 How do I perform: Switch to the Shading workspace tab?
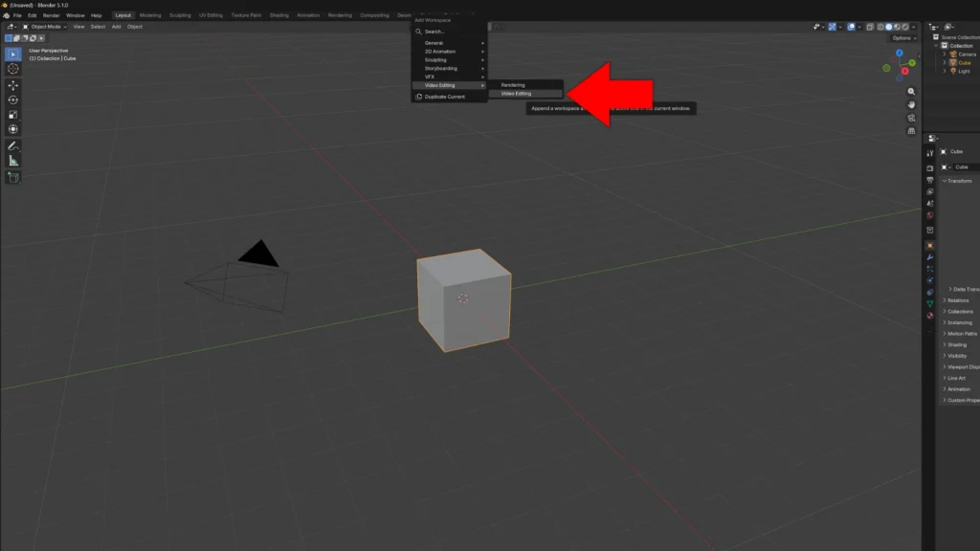[x=279, y=15]
